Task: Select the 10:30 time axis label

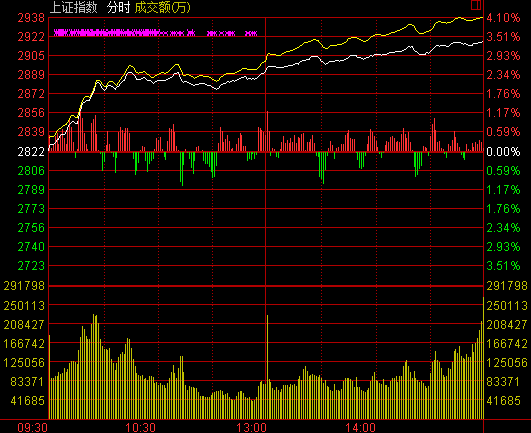Action: click(141, 427)
